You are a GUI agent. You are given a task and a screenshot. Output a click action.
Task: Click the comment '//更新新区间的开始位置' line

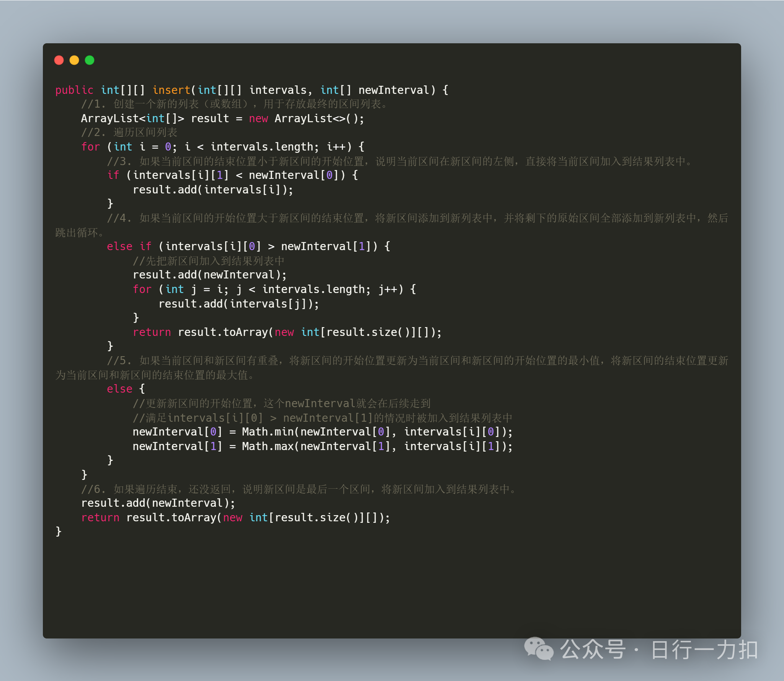pos(282,403)
